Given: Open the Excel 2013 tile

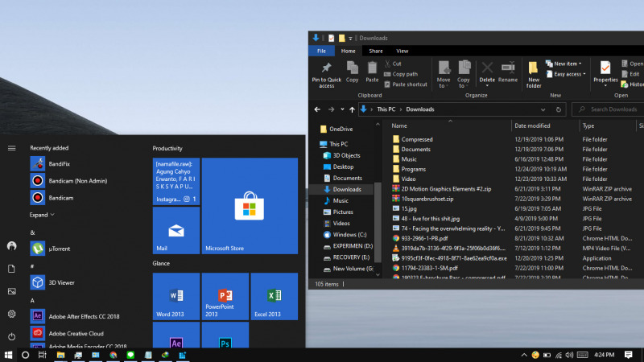Looking at the screenshot, I should (x=275, y=296).
